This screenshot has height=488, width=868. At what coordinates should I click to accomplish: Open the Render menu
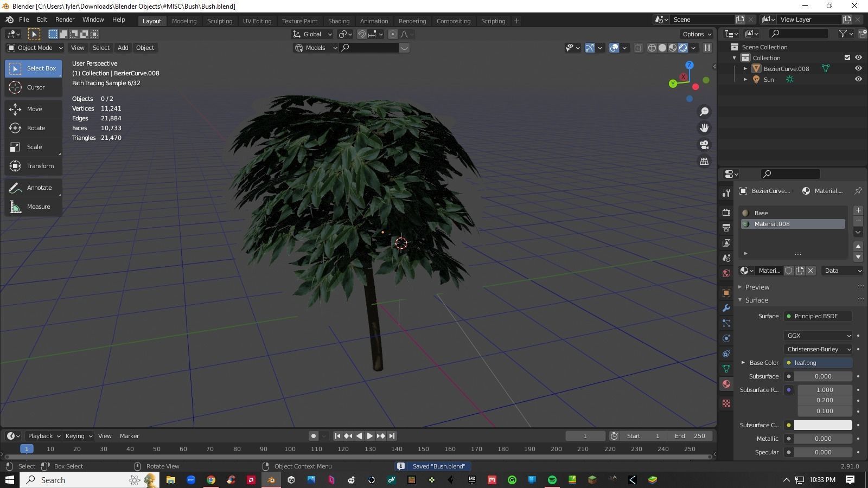pos(65,20)
